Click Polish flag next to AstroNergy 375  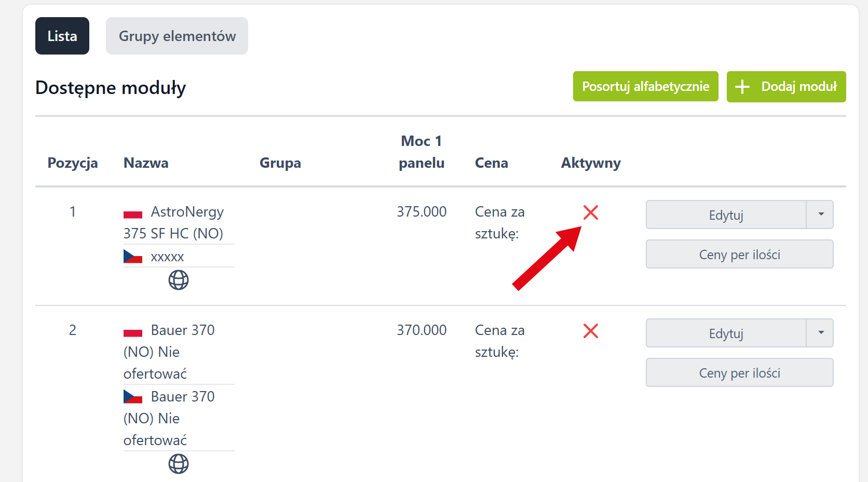[133, 214]
